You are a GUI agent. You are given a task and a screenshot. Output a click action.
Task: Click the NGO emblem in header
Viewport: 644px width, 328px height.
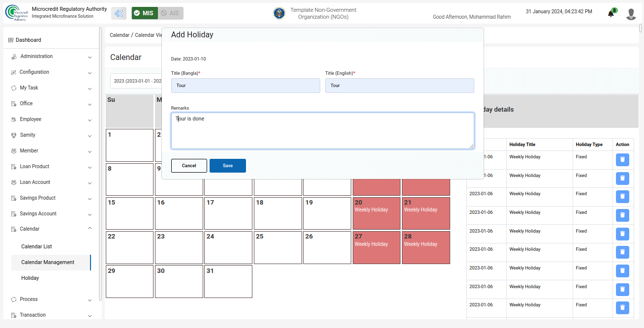point(279,13)
